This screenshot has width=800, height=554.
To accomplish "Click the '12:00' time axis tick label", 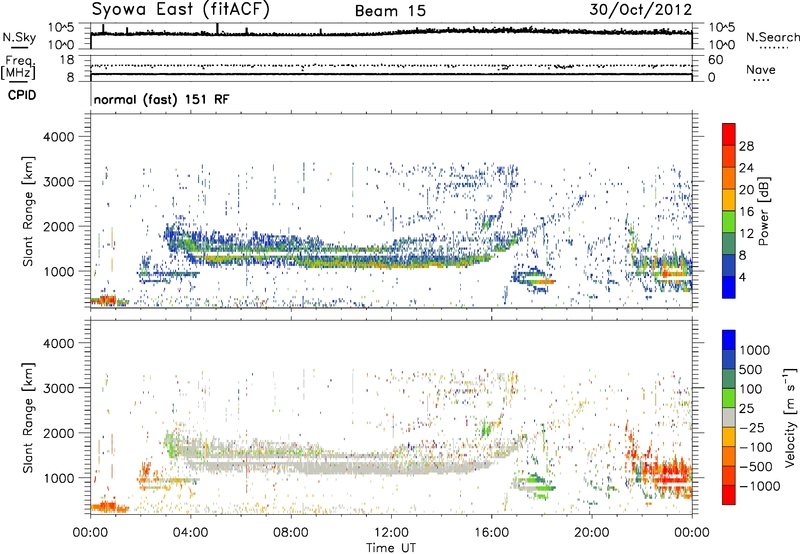I will click(391, 533).
